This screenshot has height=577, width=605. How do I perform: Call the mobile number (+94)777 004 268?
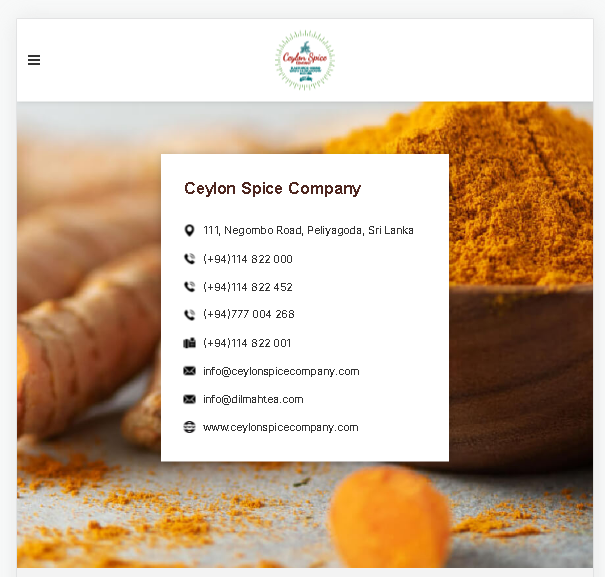249,314
